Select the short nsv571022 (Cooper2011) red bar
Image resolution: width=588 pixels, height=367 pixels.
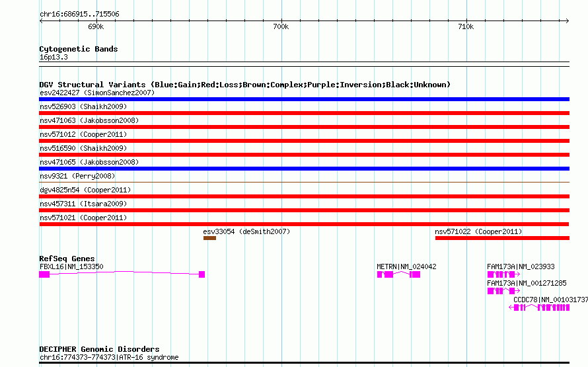pos(502,238)
